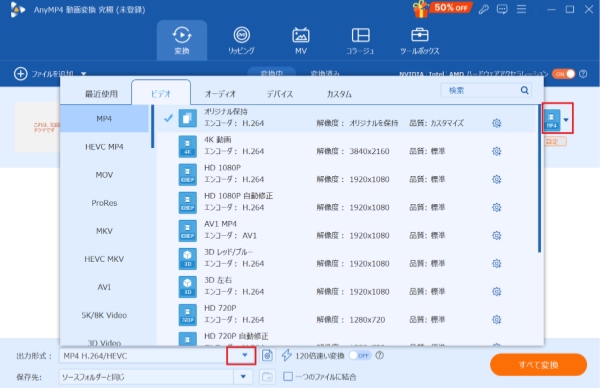This screenshot has height=388, width=600.
Task: Choose the 3D レッド/ブルー preset icon
Action: (188, 259)
